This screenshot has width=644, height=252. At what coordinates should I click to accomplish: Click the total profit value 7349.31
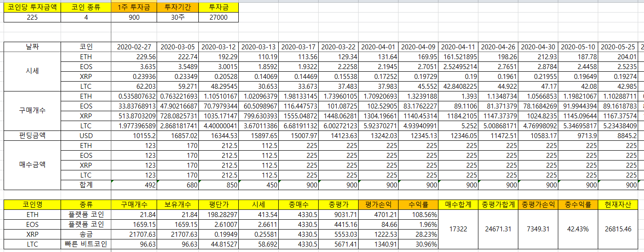click(538, 229)
